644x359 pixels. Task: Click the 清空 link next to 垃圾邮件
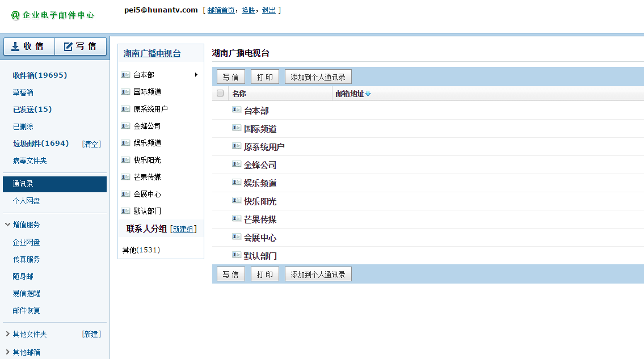click(x=91, y=143)
